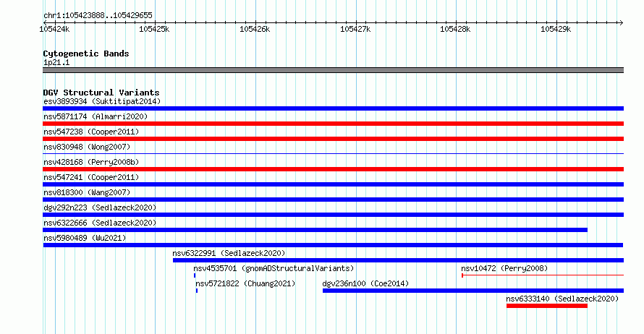Click the 105428k ruler tick label

click(455, 29)
